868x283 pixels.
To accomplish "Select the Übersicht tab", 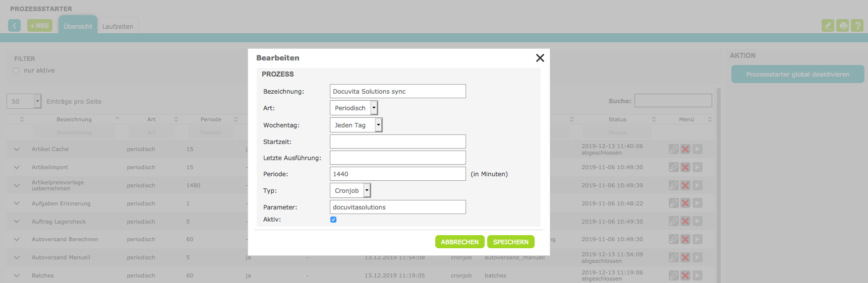I will [78, 26].
